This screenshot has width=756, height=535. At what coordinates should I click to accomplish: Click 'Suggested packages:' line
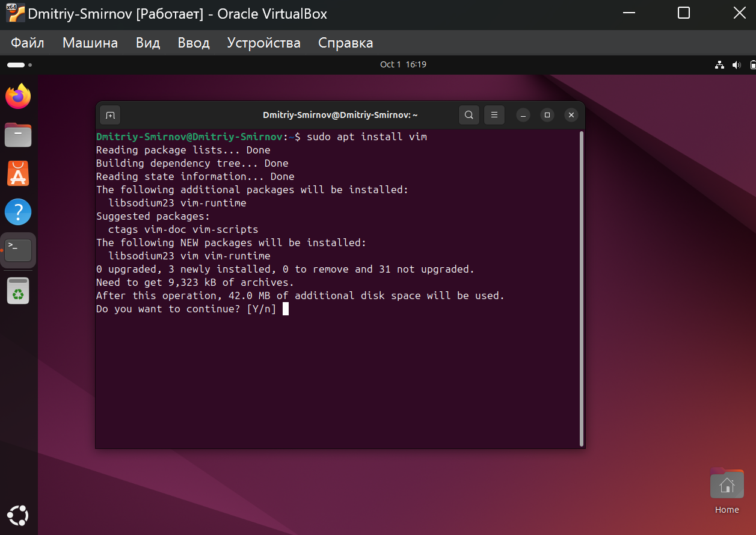coord(153,217)
